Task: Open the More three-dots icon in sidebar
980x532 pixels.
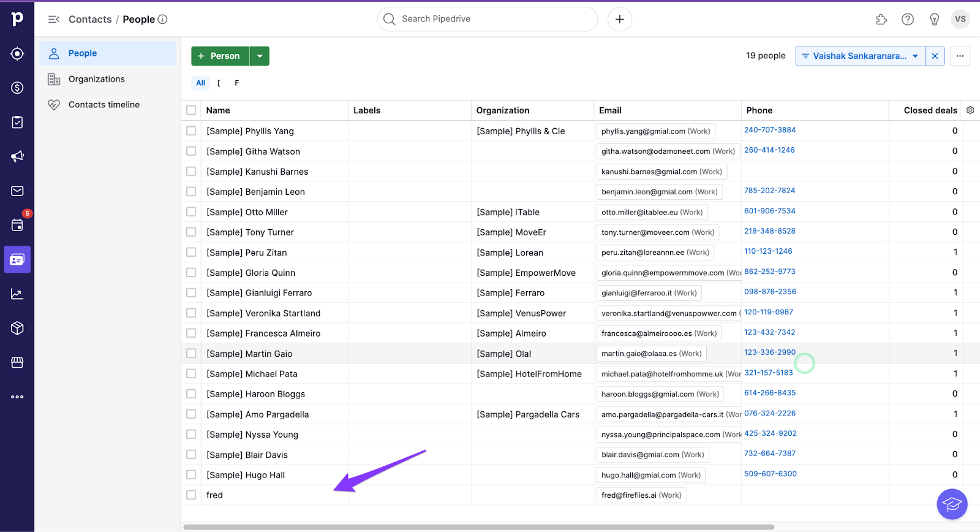Action: click(x=17, y=397)
